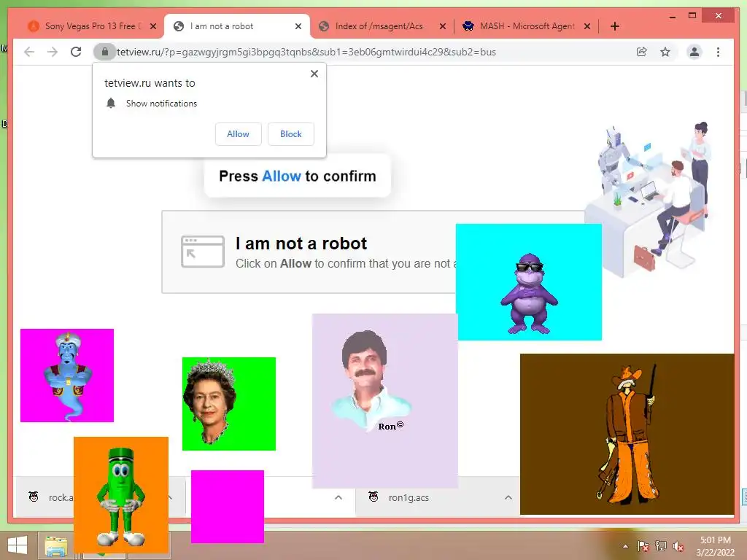Viewport: 747px width, 560px height.
Task: Click the lock icon in address bar
Action: (x=105, y=52)
